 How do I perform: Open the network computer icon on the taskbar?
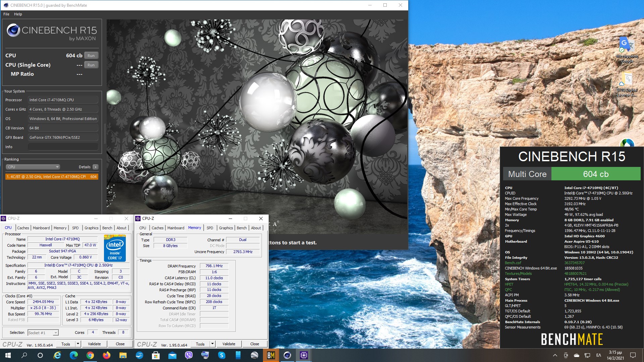pyautogui.click(x=205, y=355)
